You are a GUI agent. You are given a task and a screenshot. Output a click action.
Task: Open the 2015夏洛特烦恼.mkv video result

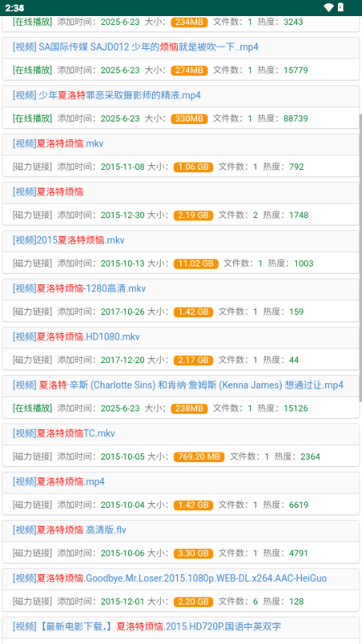tap(68, 240)
